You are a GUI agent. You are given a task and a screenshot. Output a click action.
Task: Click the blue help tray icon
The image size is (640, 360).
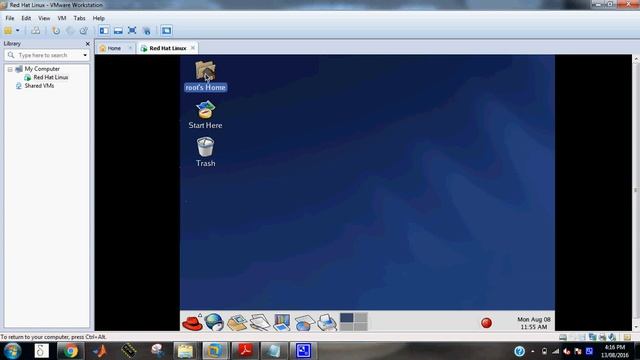click(519, 351)
